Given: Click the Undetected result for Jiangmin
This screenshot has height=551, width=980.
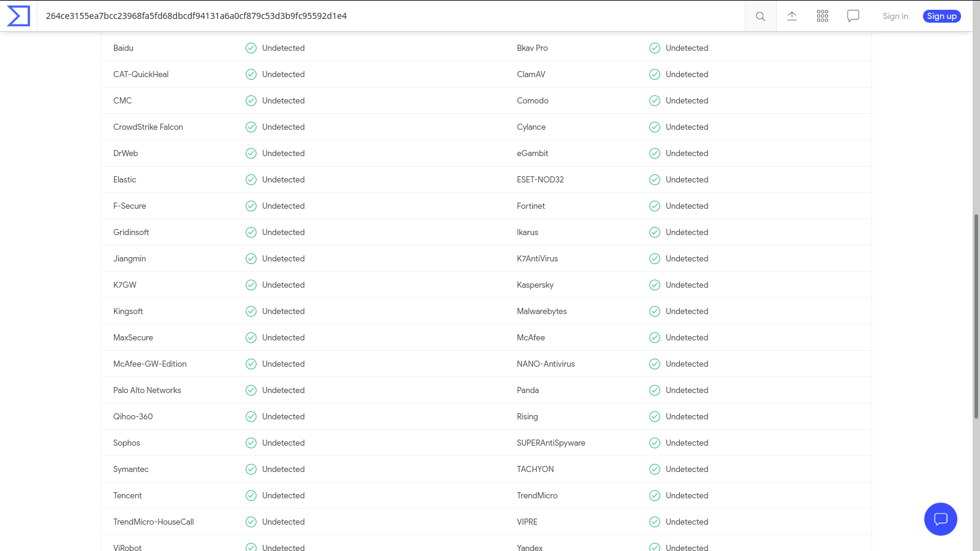Looking at the screenshot, I should pyautogui.click(x=283, y=258).
